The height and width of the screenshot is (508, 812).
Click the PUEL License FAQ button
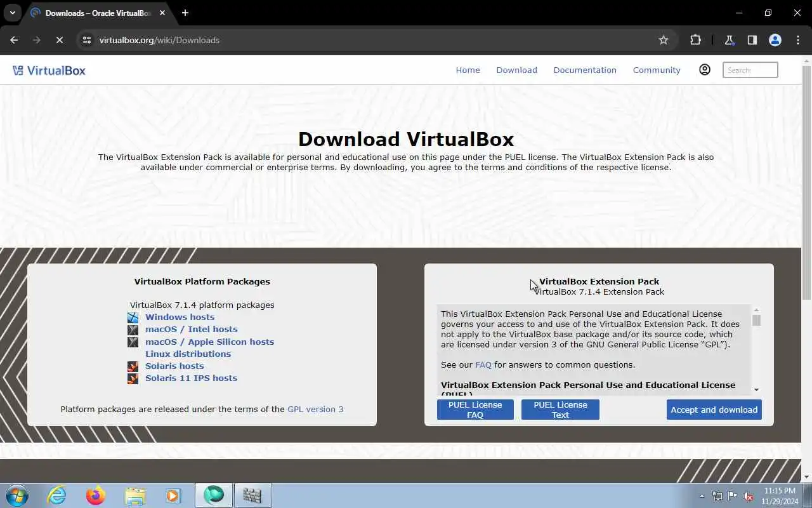475,410
